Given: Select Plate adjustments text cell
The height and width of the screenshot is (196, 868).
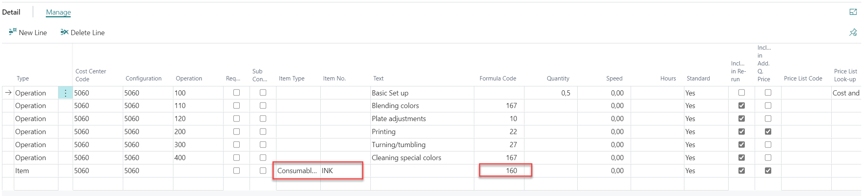Looking at the screenshot, I should [422, 119].
